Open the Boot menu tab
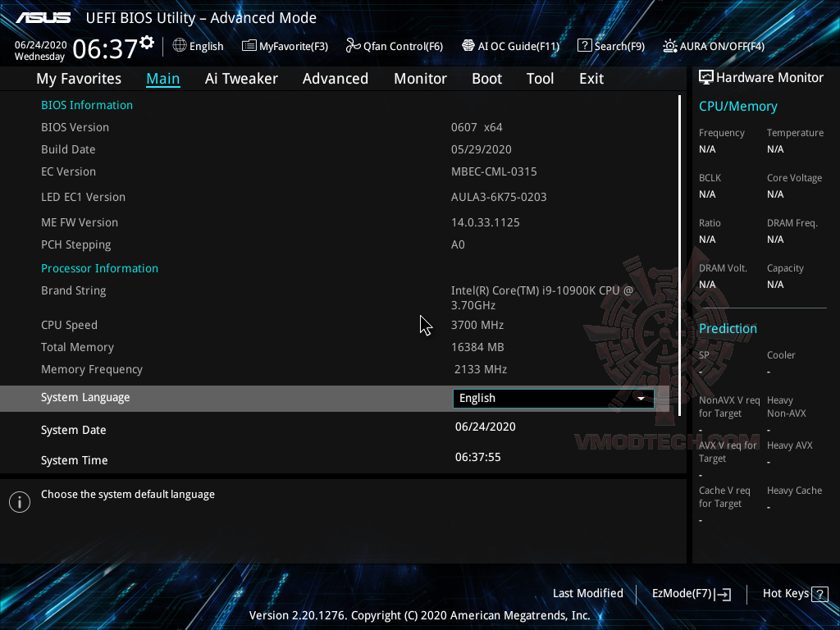This screenshot has height=630, width=840. point(486,78)
